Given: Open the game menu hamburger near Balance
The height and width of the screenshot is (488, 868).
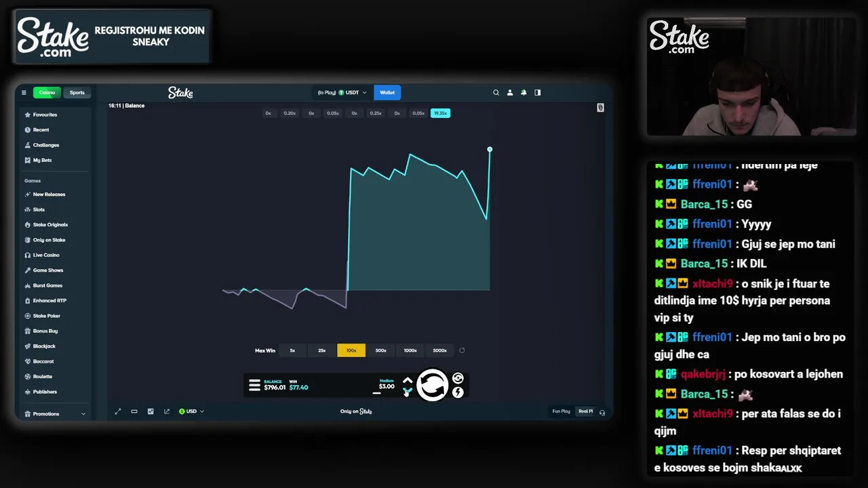Looking at the screenshot, I should (254, 385).
